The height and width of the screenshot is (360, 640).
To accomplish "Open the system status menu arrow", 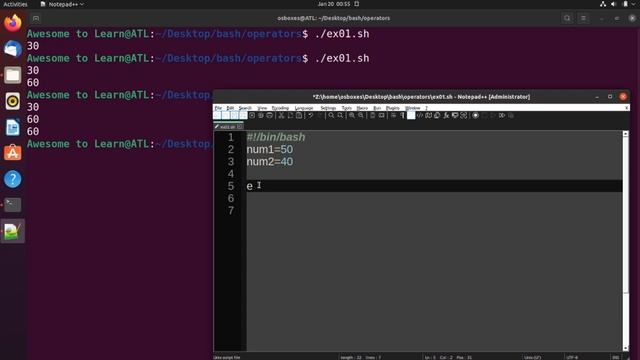I will coord(633,4).
